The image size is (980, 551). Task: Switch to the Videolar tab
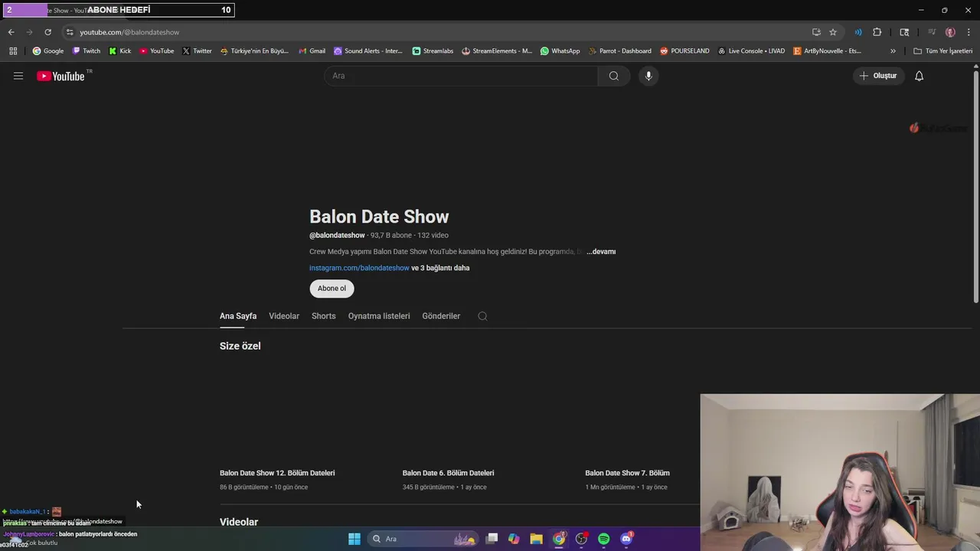[284, 316]
